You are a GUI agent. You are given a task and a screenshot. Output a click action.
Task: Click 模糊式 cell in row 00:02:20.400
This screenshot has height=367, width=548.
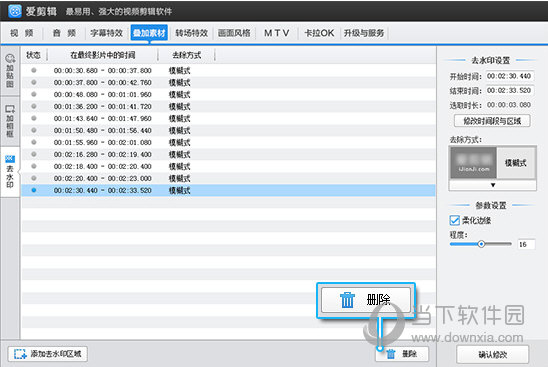180,179
